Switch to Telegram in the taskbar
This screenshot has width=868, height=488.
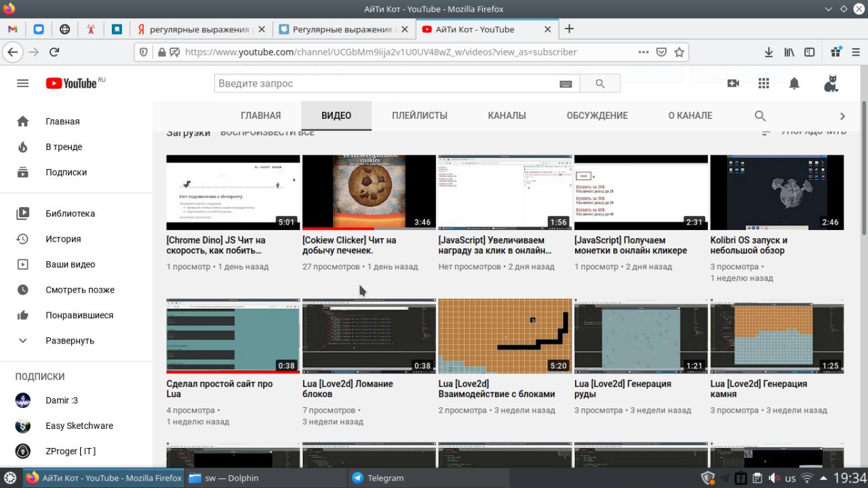tap(428, 478)
